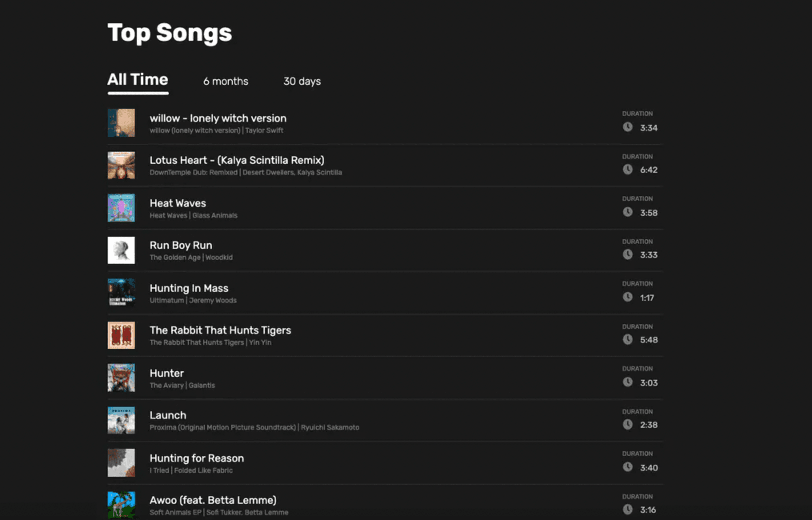
Task: Click clock icon next to the 6:42 duration
Action: tap(627, 170)
